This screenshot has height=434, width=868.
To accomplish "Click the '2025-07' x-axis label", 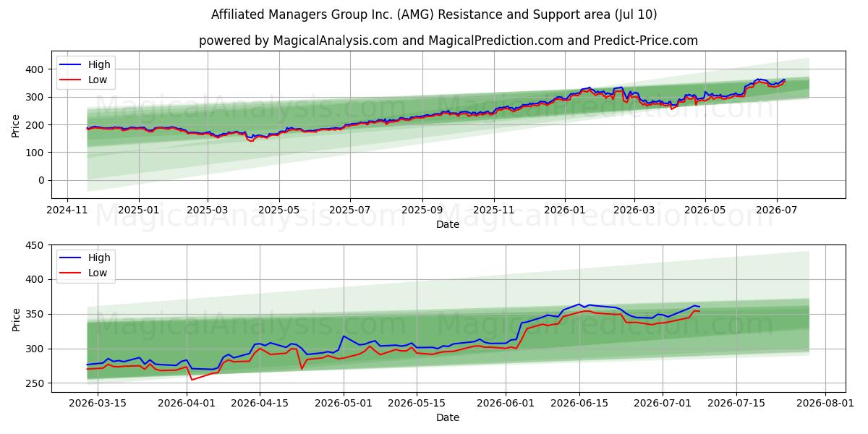I will tap(350, 210).
